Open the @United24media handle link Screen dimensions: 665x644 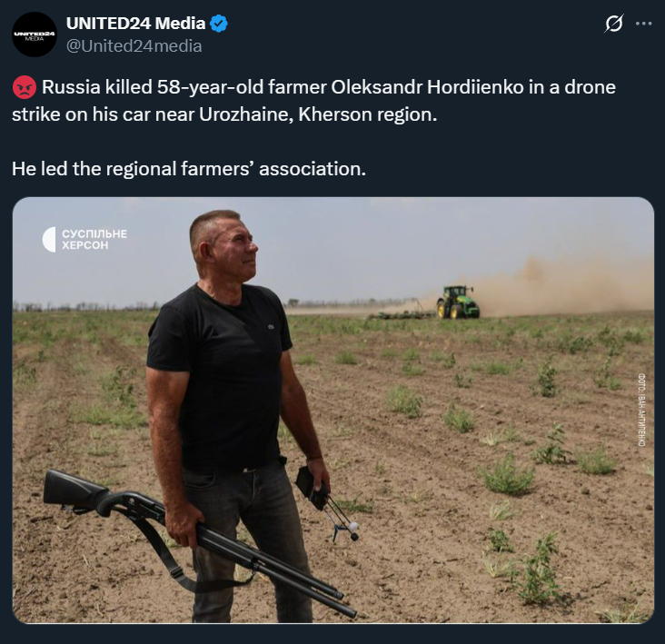click(134, 45)
